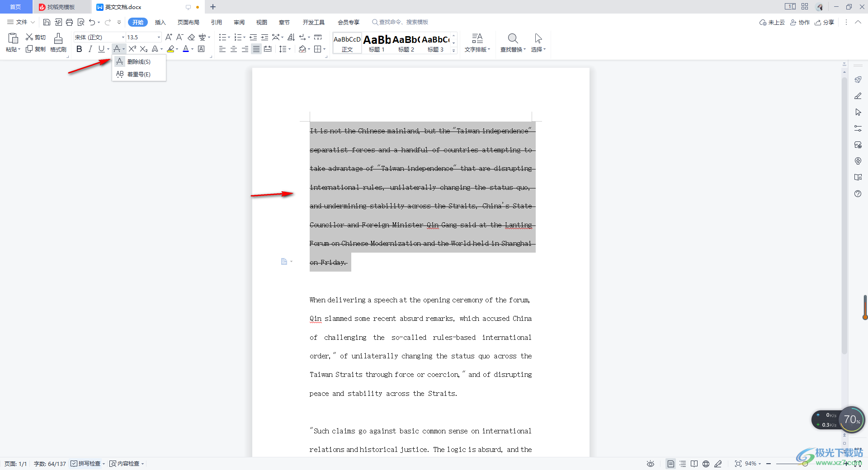Click the Copy (复制) button

pos(35,49)
